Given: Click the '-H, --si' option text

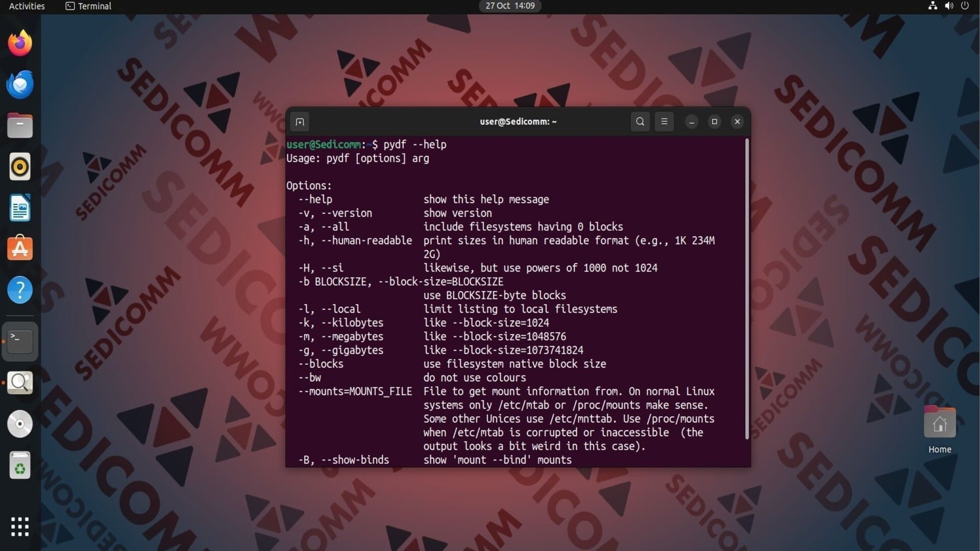Looking at the screenshot, I should pos(321,268).
